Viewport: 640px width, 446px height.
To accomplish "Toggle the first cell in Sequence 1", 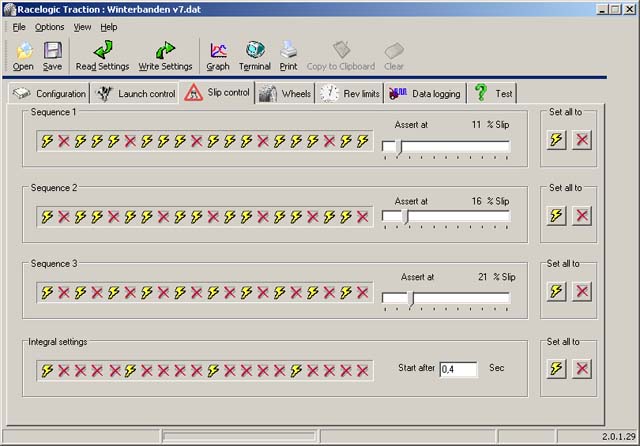I will point(47,141).
